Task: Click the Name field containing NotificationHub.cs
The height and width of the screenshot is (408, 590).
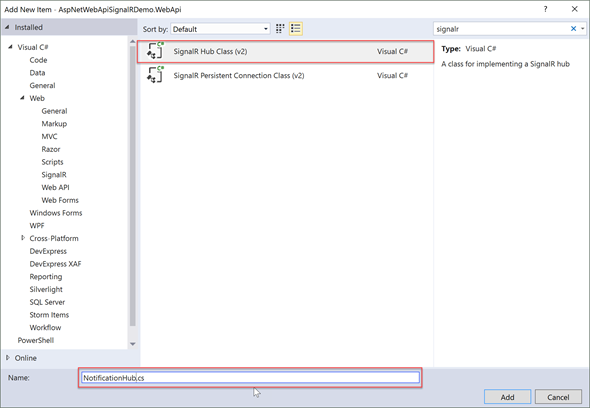Action: pyautogui.click(x=250, y=378)
